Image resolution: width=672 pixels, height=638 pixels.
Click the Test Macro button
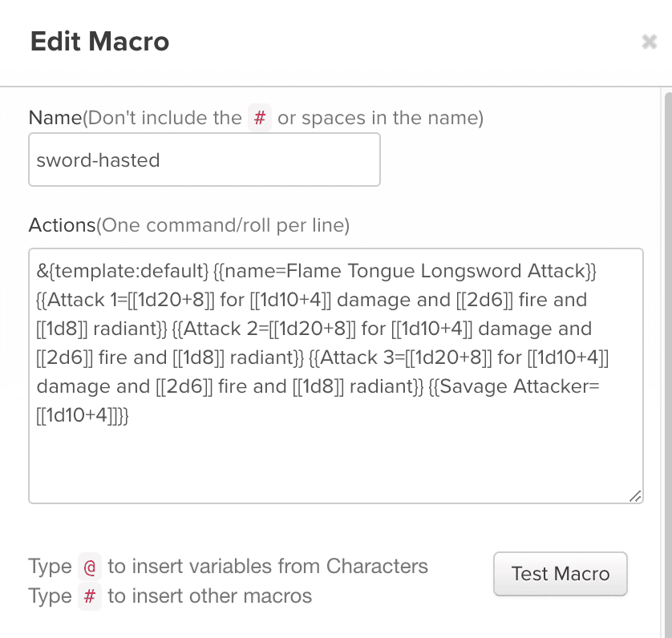tap(561, 574)
